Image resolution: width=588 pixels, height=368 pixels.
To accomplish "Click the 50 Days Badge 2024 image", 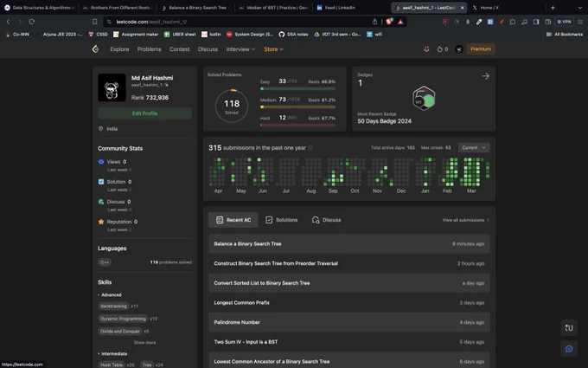I will (x=424, y=99).
